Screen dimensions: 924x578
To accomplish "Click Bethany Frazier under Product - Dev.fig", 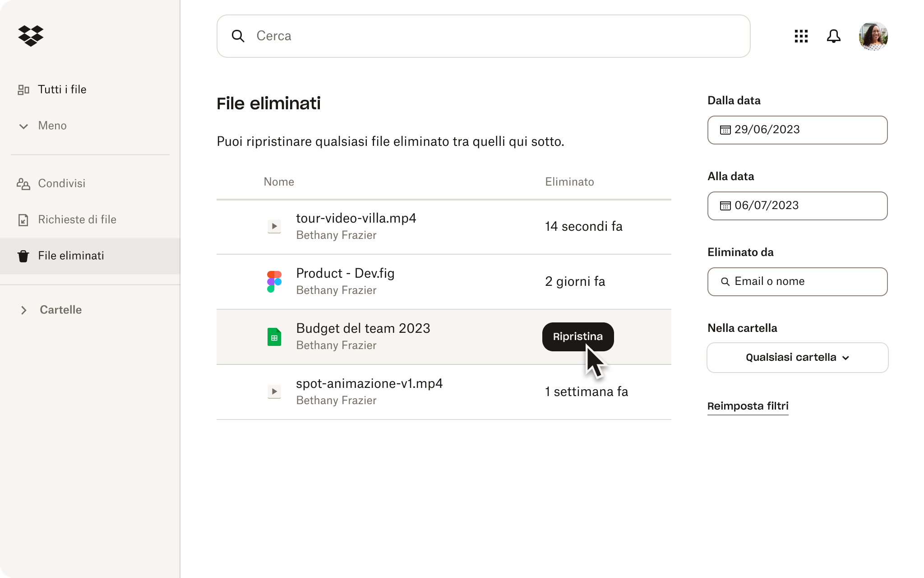I will click(336, 290).
